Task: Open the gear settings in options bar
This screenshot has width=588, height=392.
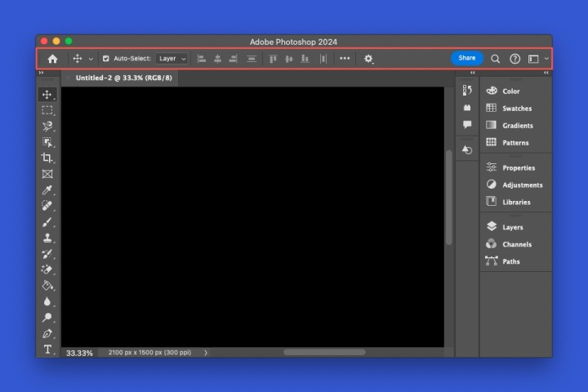Action: [x=368, y=59]
